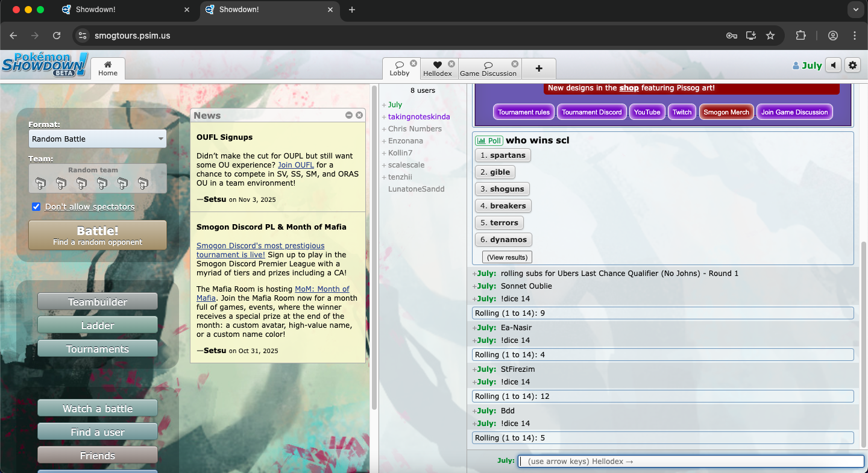
Task: Vote for spartans in poll
Action: (503, 155)
